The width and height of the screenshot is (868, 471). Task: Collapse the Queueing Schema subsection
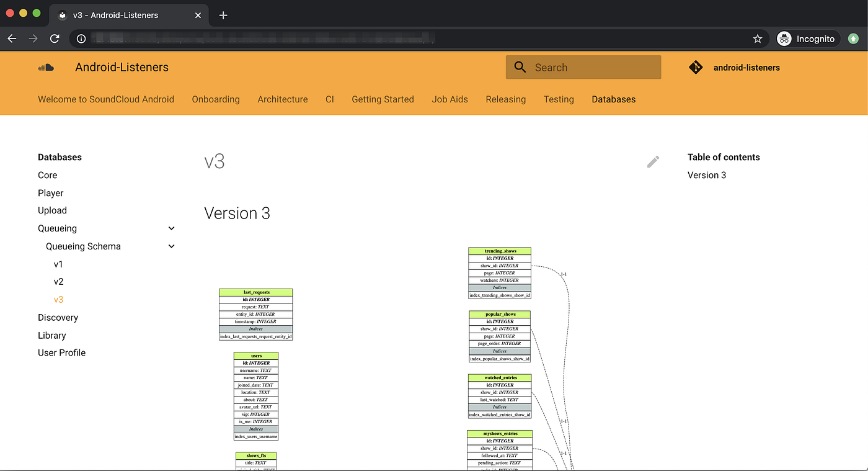(171, 246)
